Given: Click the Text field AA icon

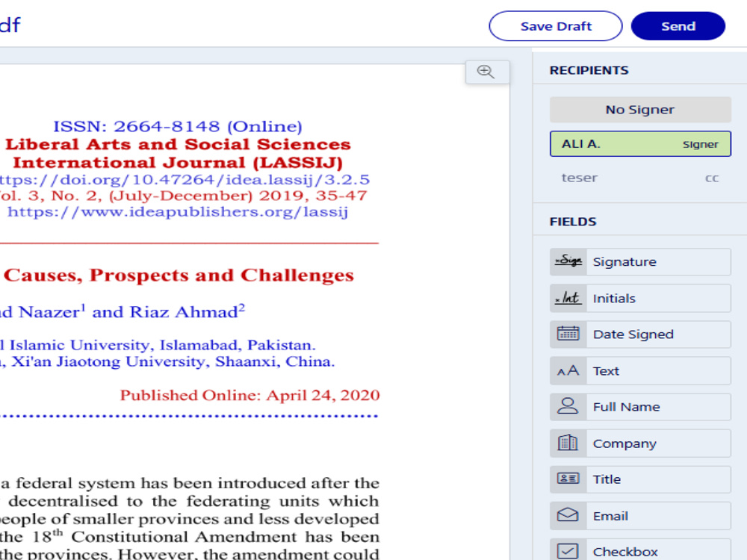Looking at the screenshot, I should [x=568, y=370].
